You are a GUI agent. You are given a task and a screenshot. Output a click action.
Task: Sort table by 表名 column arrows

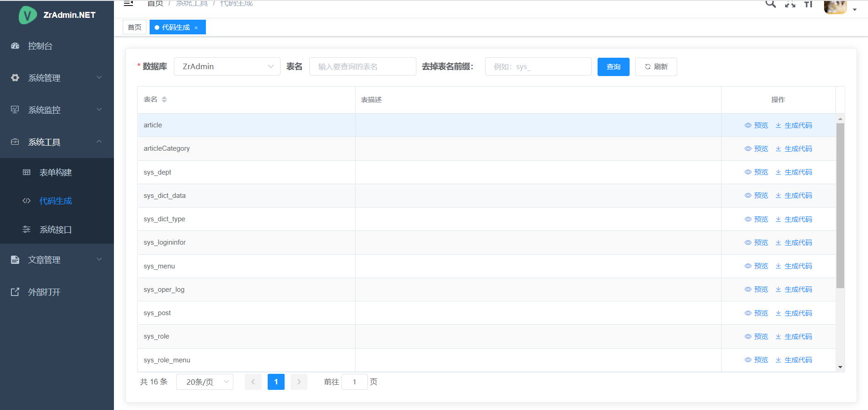[x=164, y=99]
